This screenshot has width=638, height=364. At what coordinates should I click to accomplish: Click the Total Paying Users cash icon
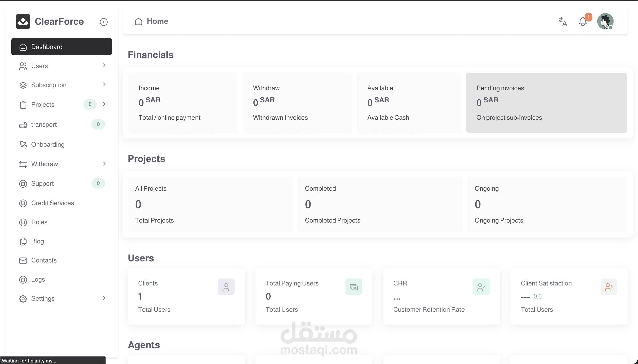(x=353, y=287)
